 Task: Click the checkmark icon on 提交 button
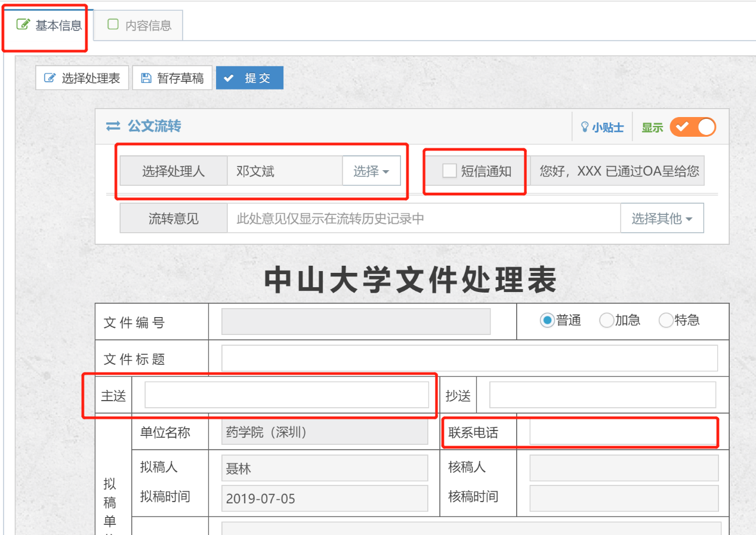click(x=229, y=78)
